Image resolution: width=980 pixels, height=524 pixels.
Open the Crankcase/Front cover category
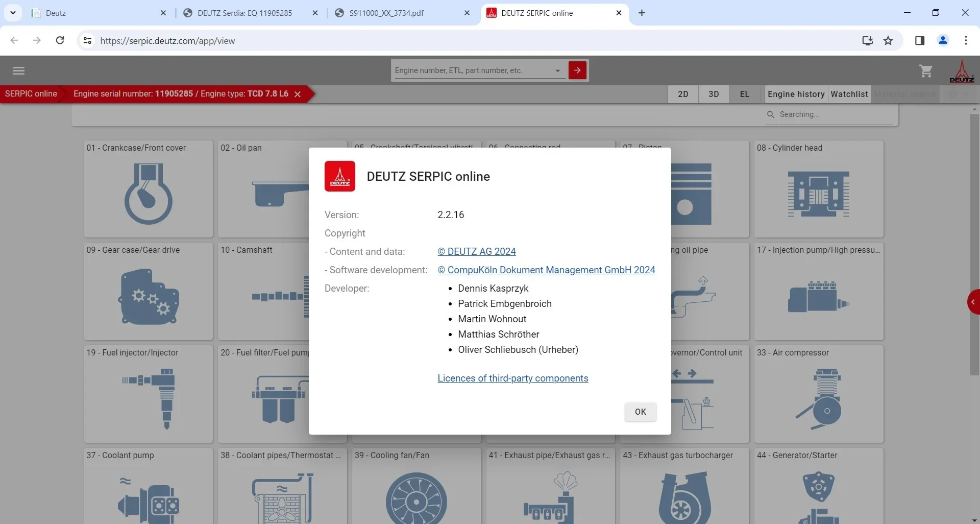point(148,194)
